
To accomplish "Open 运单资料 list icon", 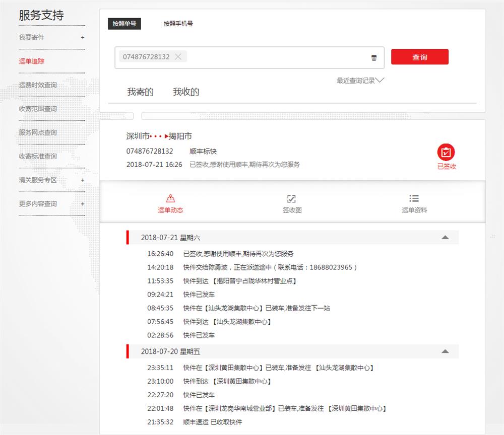I will pos(414,198).
